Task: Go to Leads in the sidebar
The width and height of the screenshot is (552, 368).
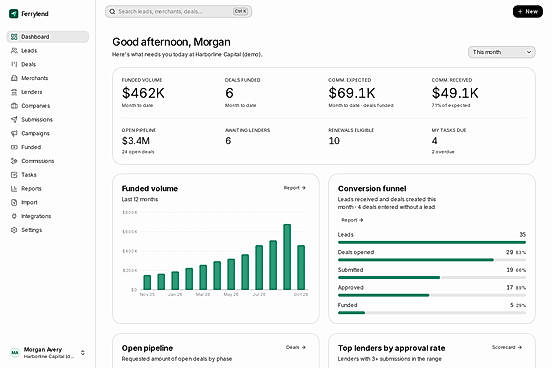Action: coord(48,51)
